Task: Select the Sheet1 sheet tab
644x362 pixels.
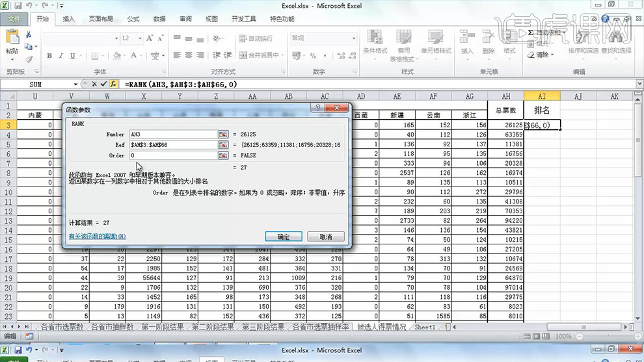Action: [425, 327]
